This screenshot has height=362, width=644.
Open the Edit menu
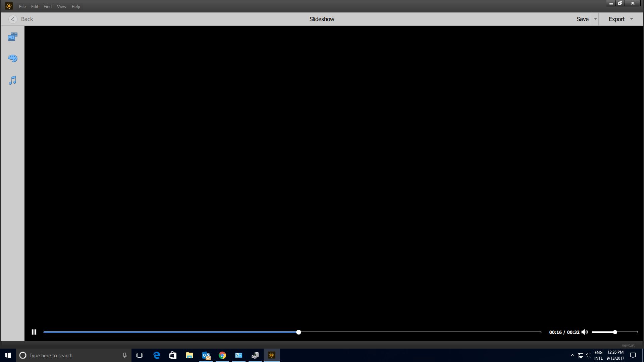[34, 6]
